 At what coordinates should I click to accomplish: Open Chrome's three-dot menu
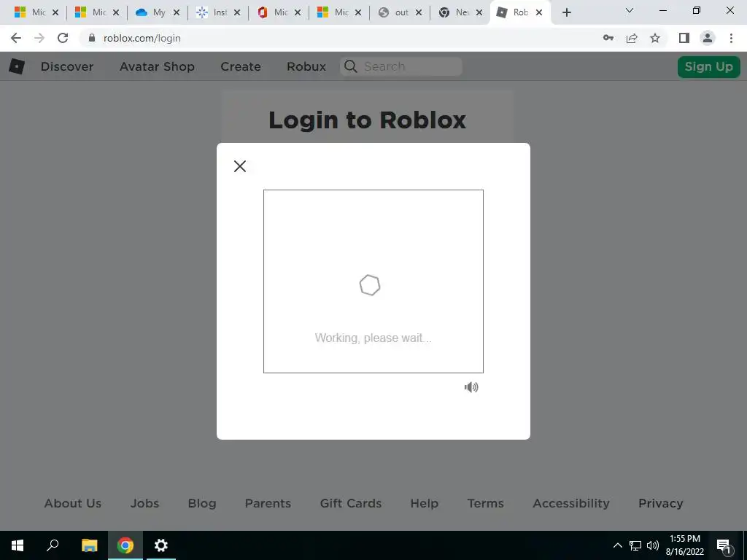pyautogui.click(x=731, y=38)
